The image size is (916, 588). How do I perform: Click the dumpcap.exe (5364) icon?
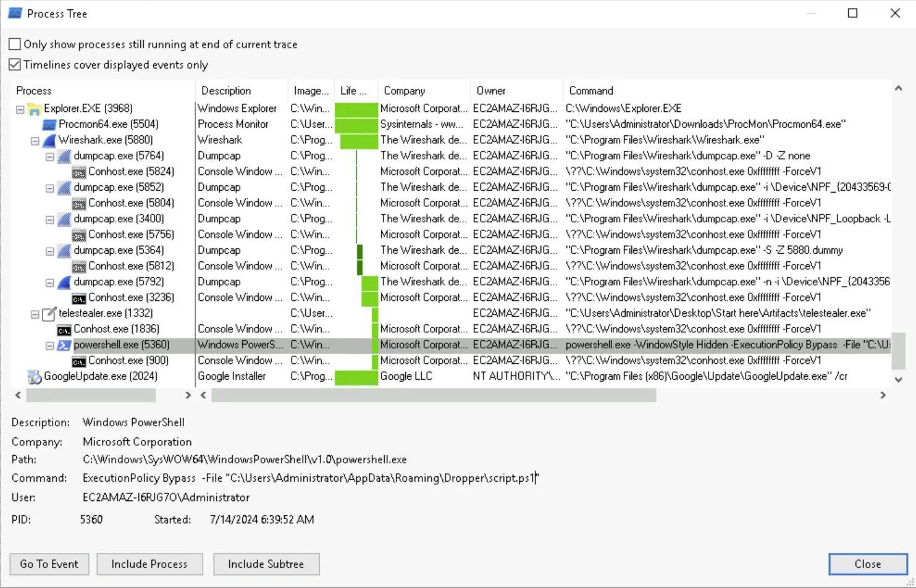click(64, 250)
